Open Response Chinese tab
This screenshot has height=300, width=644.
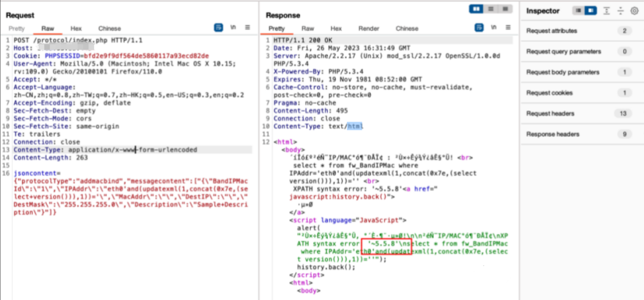tap(407, 29)
